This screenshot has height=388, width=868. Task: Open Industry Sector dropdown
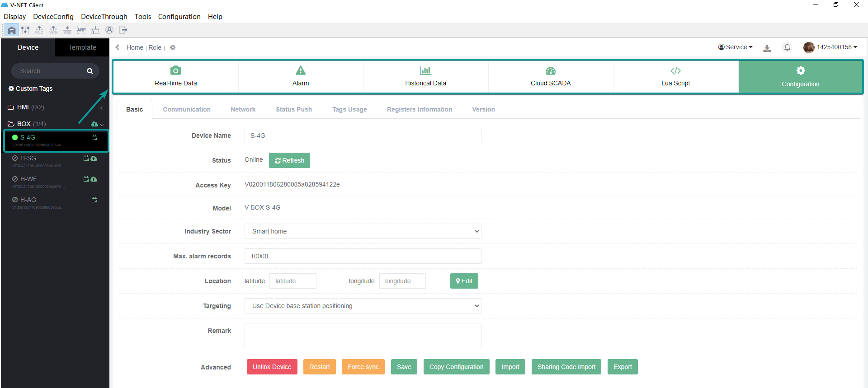tap(363, 231)
